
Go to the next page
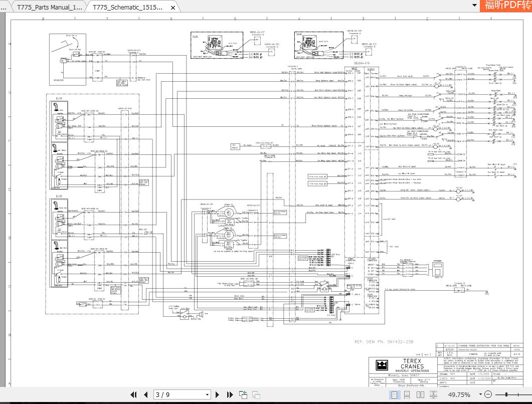coord(218,394)
